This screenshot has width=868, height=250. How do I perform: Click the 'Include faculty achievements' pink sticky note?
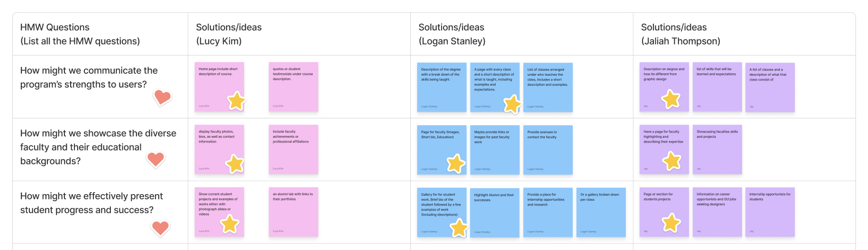(x=293, y=150)
